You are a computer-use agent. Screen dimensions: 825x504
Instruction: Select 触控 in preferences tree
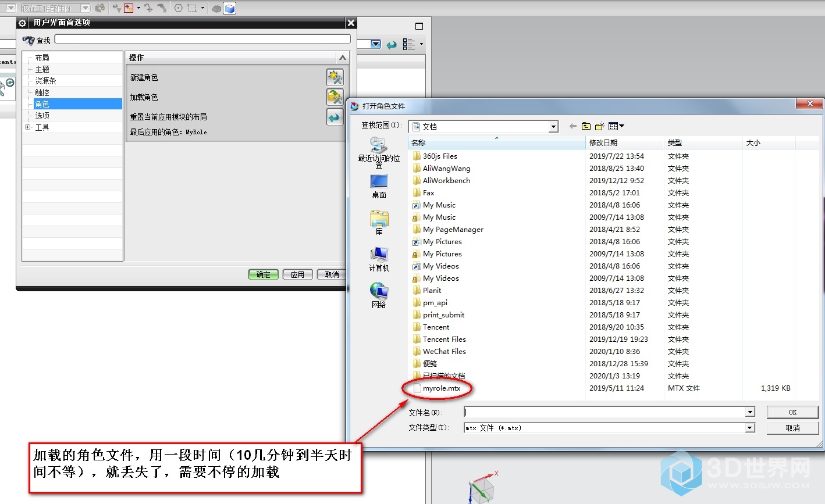pyautogui.click(x=42, y=92)
